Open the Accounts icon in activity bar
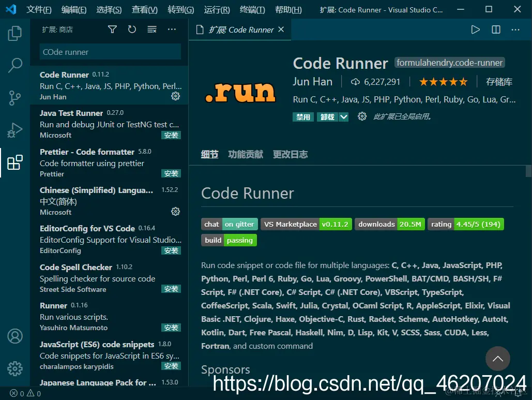This screenshot has height=400, width=532. click(15, 336)
